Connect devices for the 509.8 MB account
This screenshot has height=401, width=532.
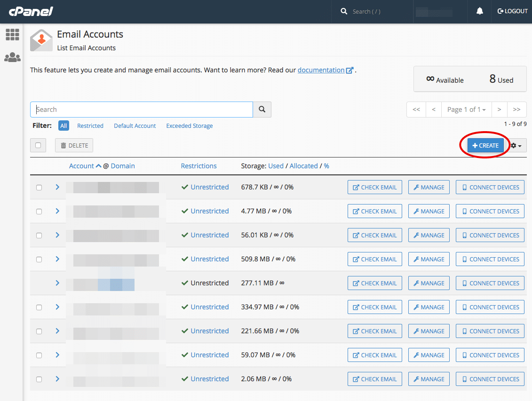(x=490, y=259)
